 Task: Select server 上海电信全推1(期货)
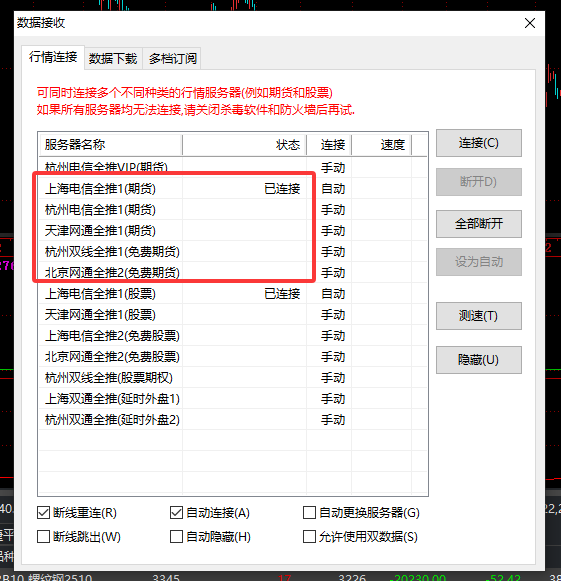(x=233, y=189)
